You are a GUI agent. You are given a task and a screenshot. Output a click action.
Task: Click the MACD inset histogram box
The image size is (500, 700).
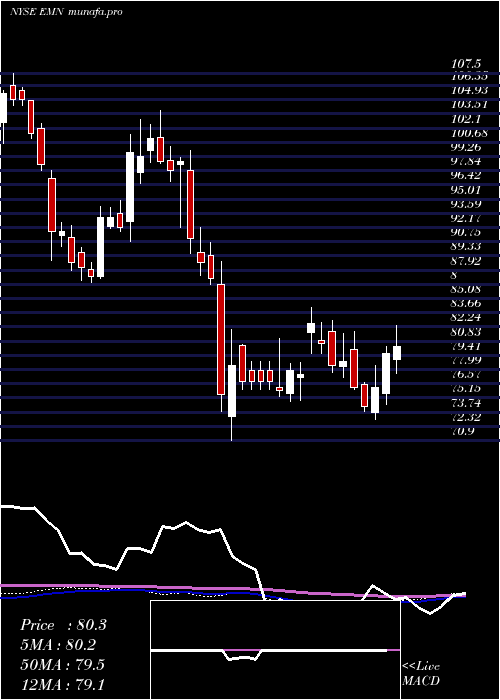click(x=275, y=650)
